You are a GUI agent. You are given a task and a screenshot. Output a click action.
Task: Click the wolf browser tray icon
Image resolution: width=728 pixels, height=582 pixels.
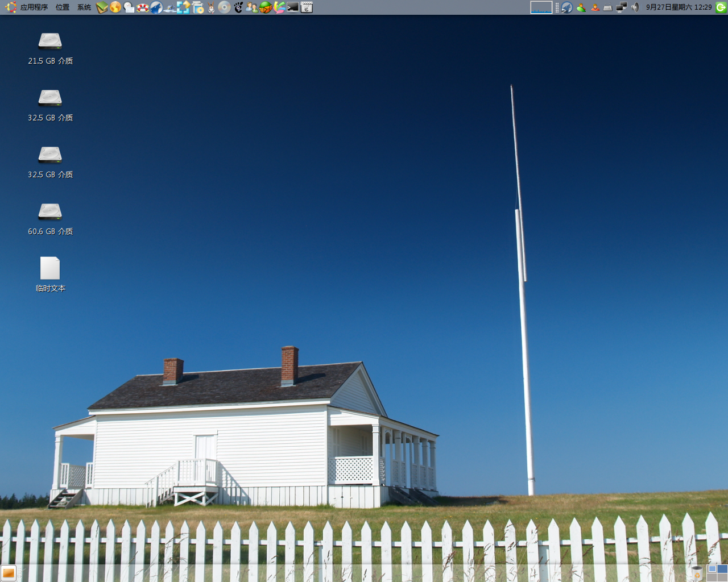point(567,7)
